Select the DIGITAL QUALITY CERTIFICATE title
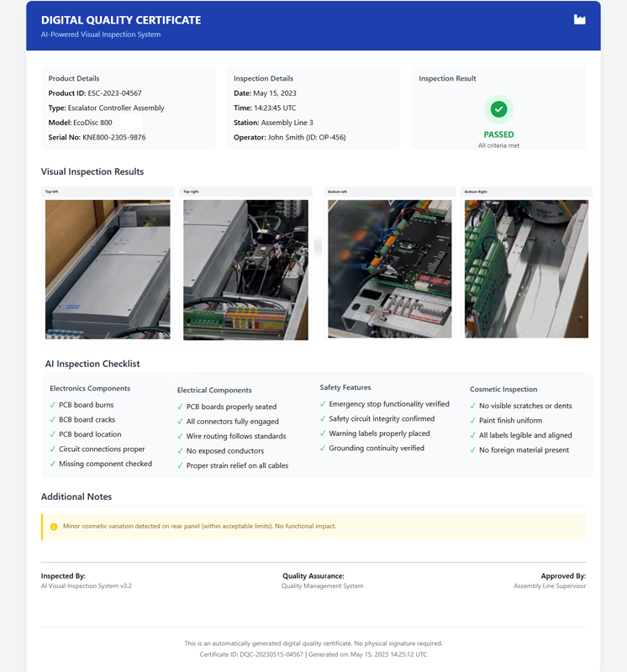This screenshot has width=627, height=672. click(121, 20)
